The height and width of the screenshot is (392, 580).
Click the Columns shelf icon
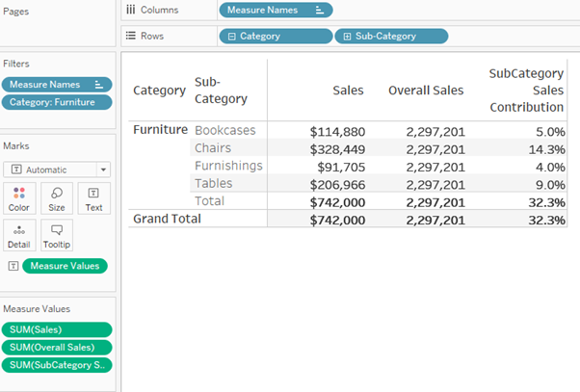pos(131,10)
